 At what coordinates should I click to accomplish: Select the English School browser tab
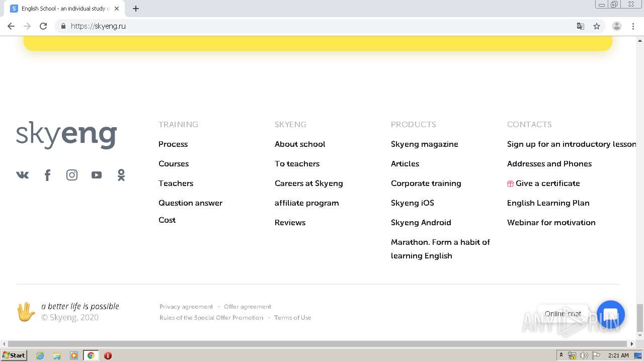65,9
